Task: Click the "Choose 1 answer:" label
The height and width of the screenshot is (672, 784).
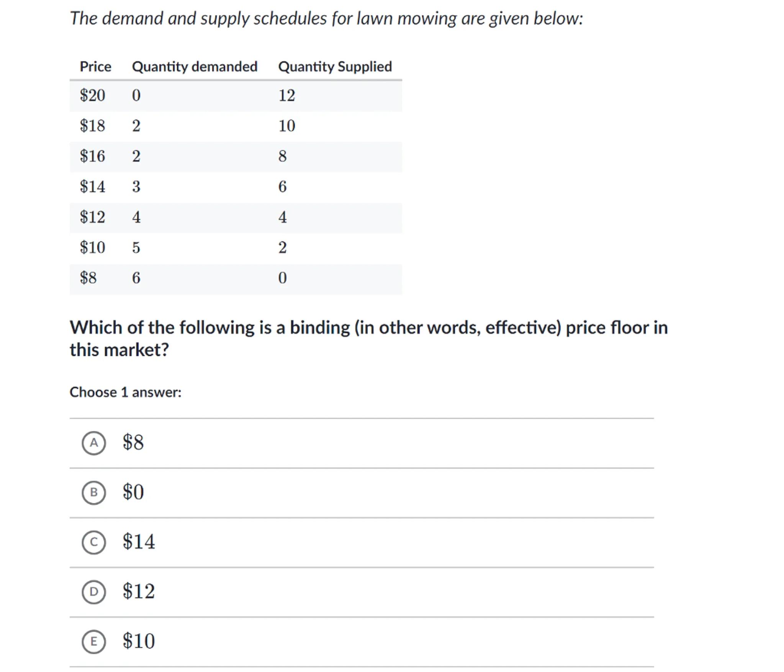Action: pyautogui.click(x=125, y=392)
